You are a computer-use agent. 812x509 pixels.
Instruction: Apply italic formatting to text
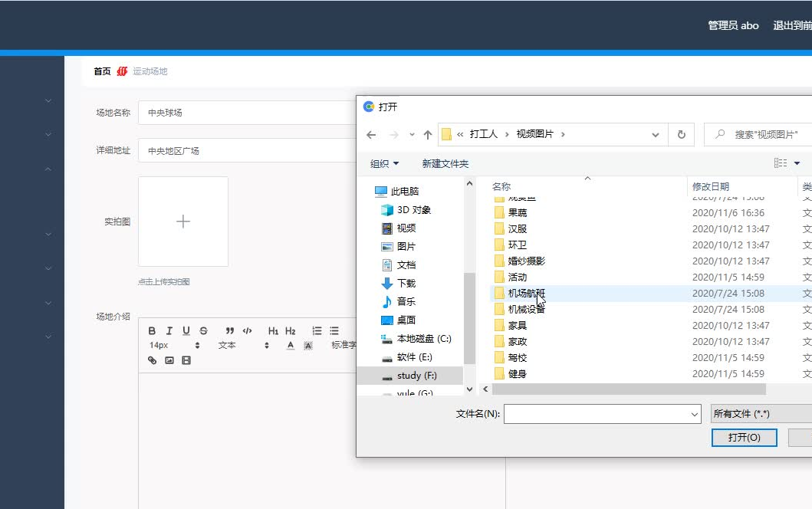169,330
